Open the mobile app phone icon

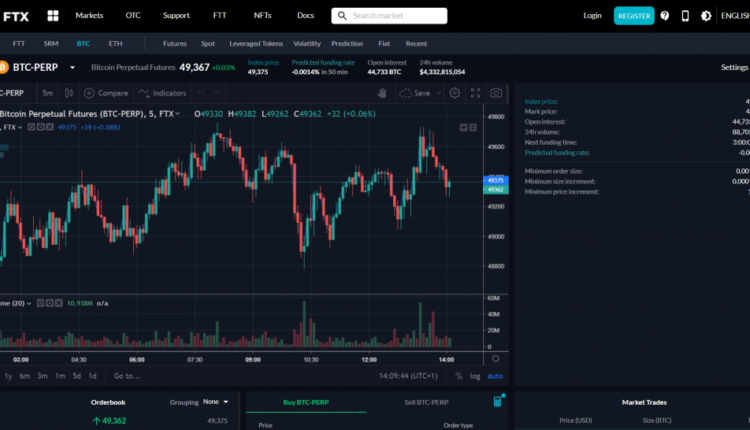tap(685, 16)
